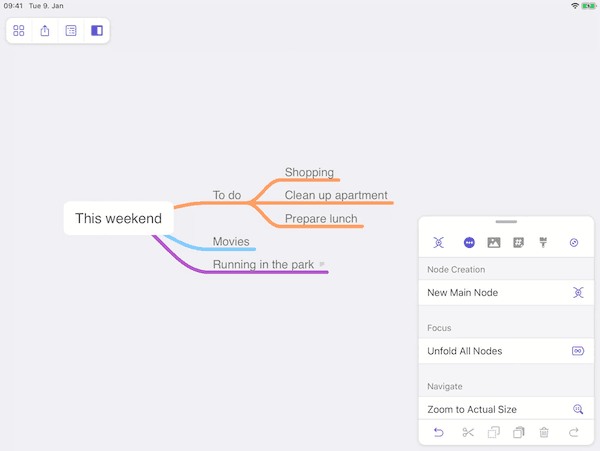Image resolution: width=600 pixels, height=451 pixels.
Task: Click the trash delete icon
Action: click(544, 433)
